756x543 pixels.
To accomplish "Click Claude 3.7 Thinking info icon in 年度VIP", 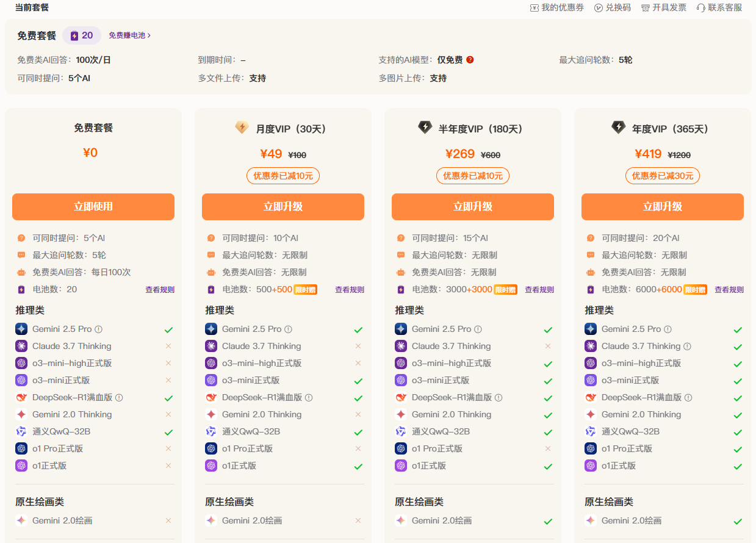I will [687, 347].
